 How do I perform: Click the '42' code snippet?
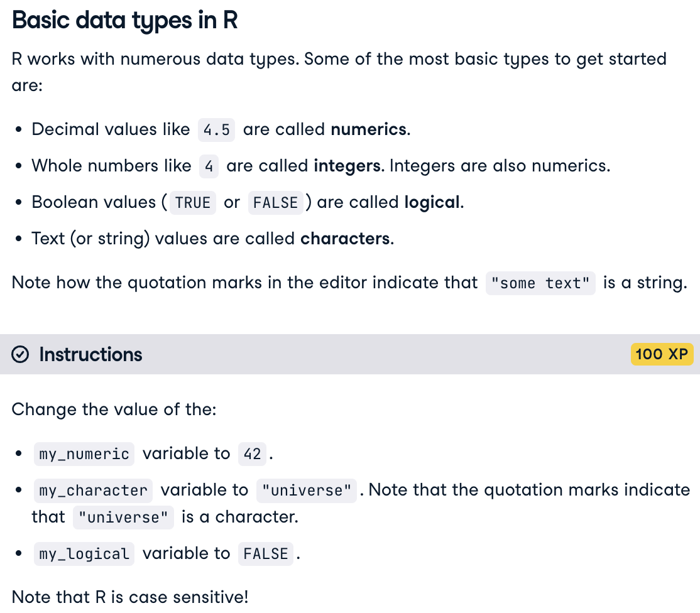tap(252, 454)
